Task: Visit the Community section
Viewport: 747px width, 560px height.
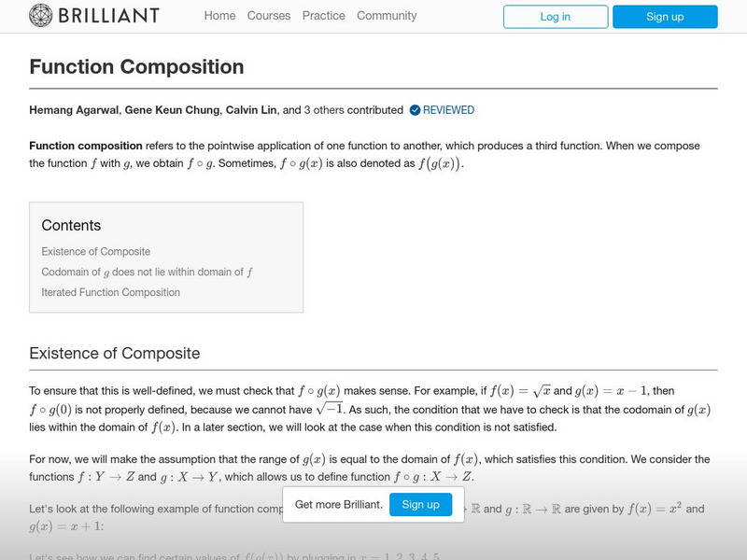Action: coord(388,16)
